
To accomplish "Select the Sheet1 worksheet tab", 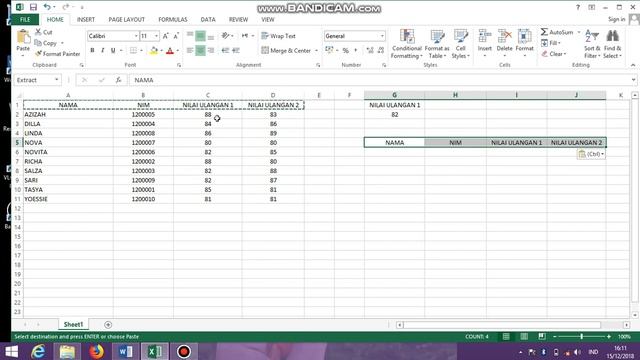I will click(73, 324).
